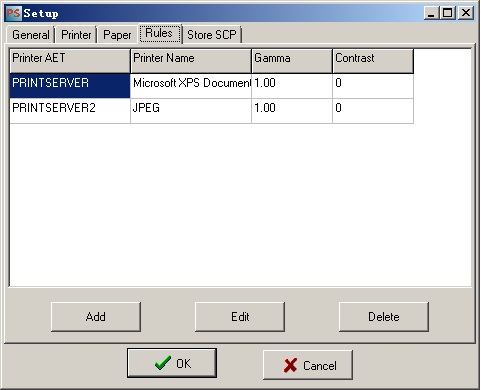The width and height of the screenshot is (481, 390).
Task: Minimize the Setup window
Action: 432,13
